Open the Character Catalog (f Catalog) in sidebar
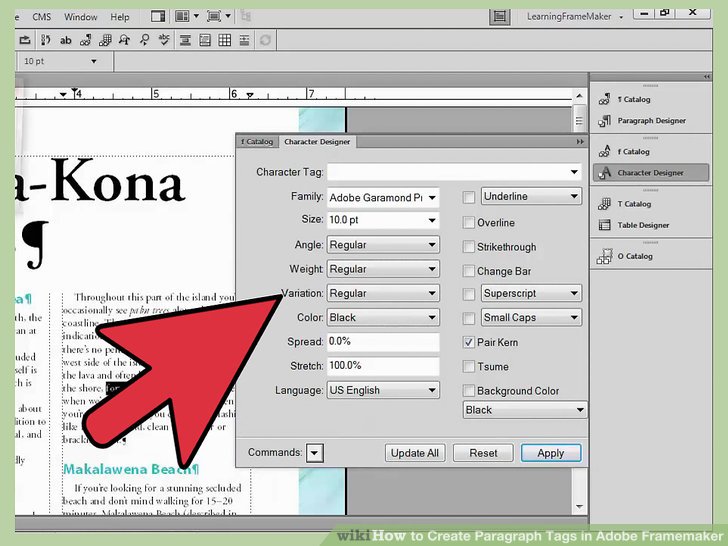Image resolution: width=728 pixels, height=546 pixels. click(x=633, y=152)
